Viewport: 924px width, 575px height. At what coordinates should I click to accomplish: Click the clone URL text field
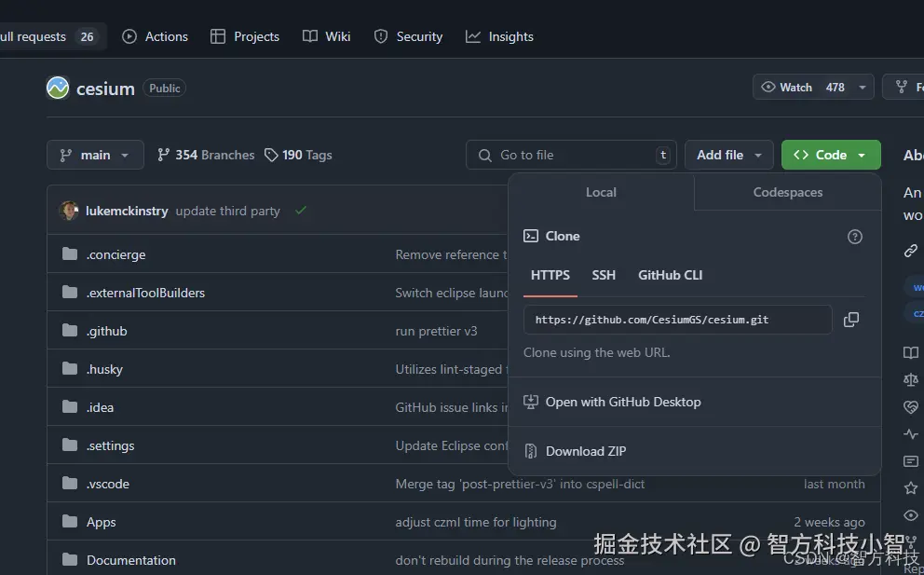click(x=678, y=320)
